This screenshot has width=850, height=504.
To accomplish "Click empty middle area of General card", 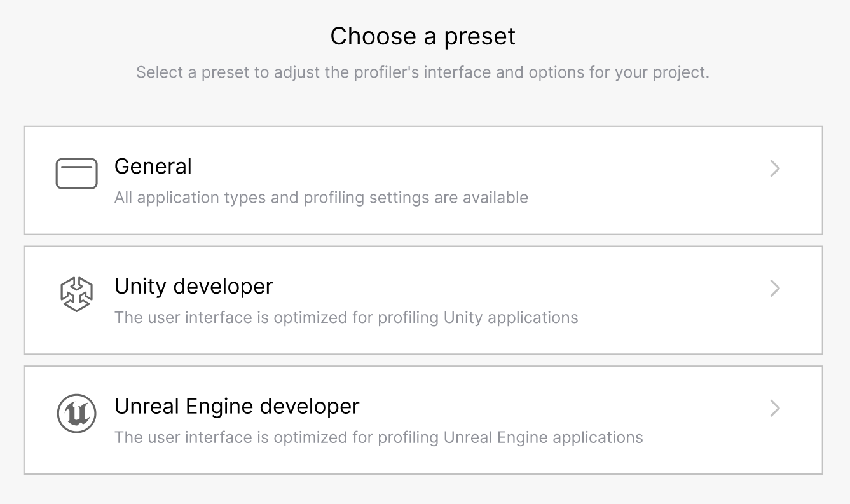I will point(636,180).
